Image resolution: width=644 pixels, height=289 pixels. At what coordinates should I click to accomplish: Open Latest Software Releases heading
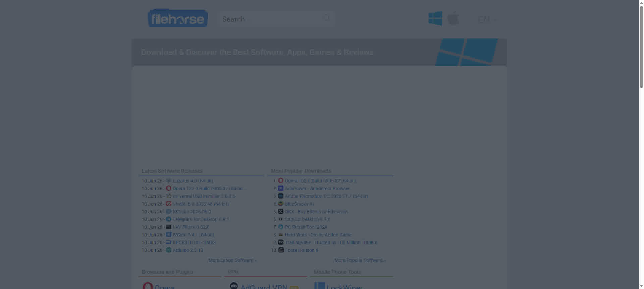[x=172, y=171]
